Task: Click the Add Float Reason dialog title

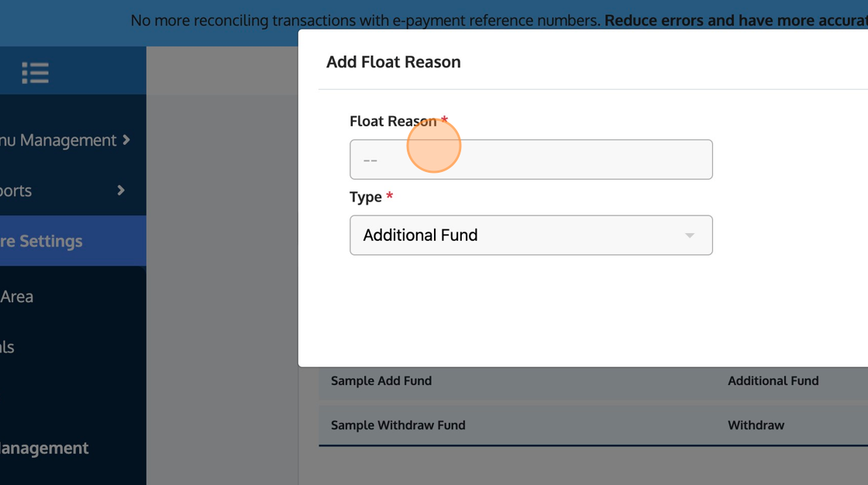Action: pos(394,62)
